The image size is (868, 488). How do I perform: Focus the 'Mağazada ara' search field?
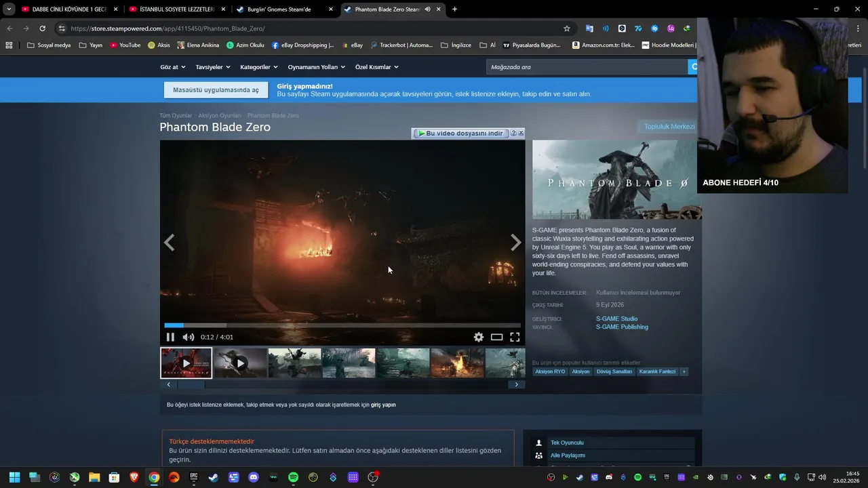point(587,67)
